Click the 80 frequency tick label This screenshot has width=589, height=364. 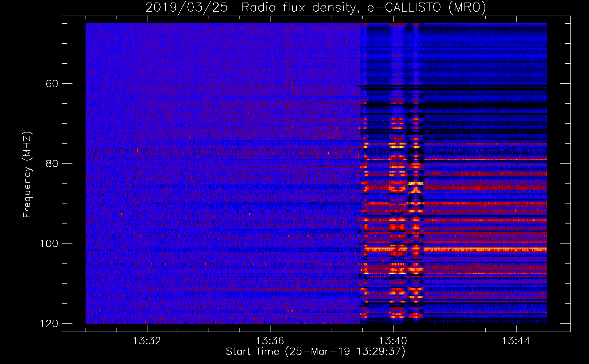click(x=52, y=163)
